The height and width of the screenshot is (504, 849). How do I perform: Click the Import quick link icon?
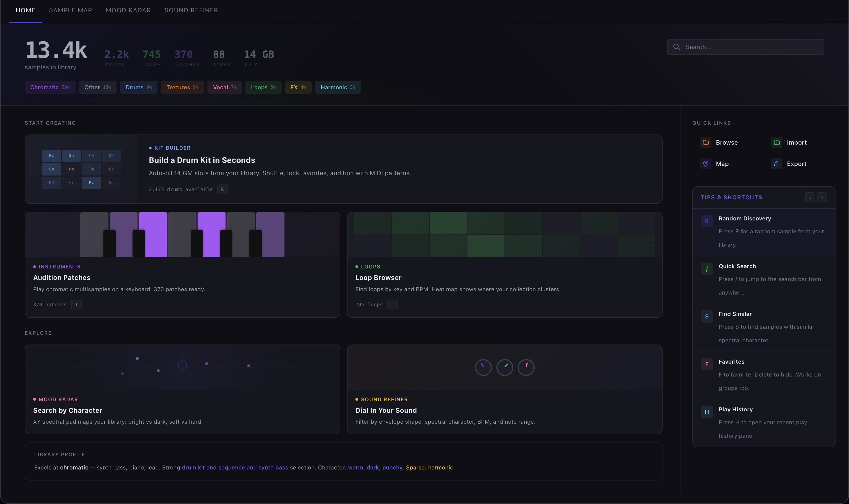(777, 142)
